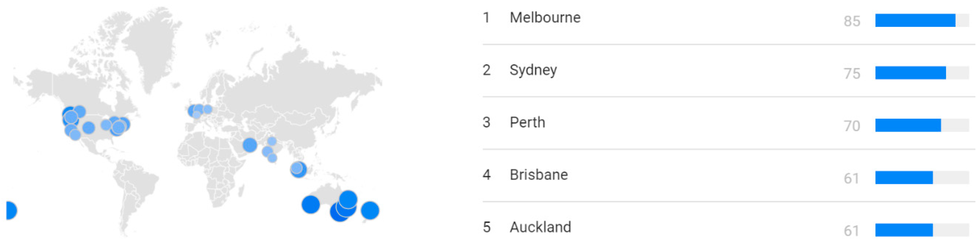Select the bubble over New Zealand
This screenshot has width=980, height=244.
(370, 211)
